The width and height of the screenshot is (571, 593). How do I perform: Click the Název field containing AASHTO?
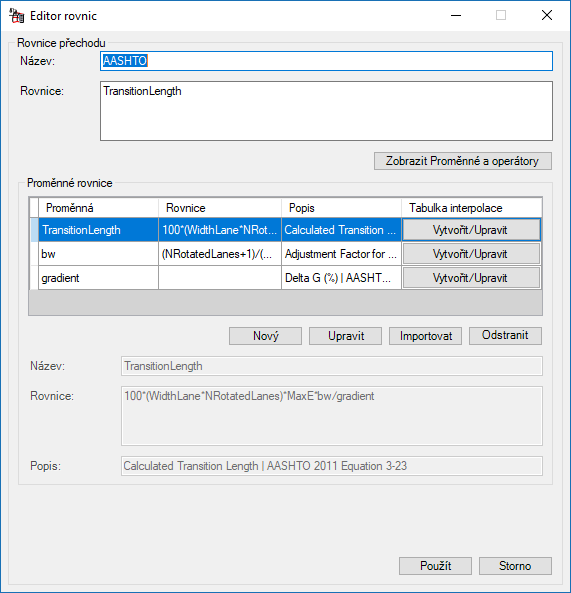(326, 61)
